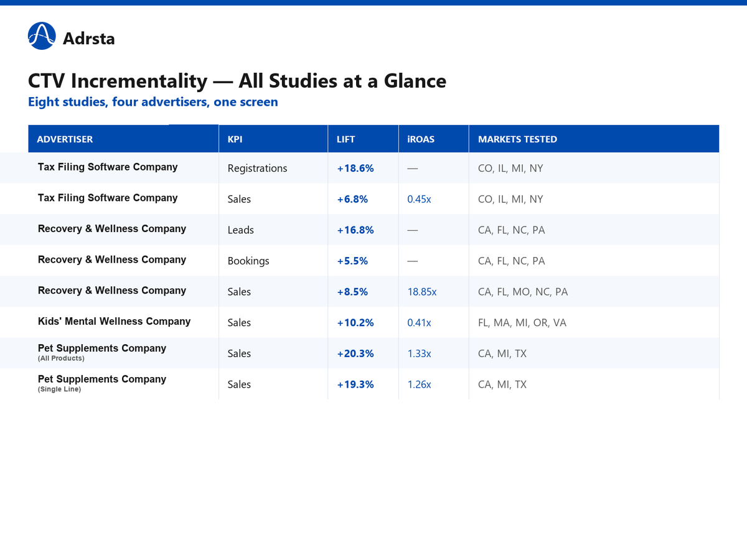
Task: Click Recovery & Wellness Company in +8.5% row
Action: pyautogui.click(x=112, y=291)
